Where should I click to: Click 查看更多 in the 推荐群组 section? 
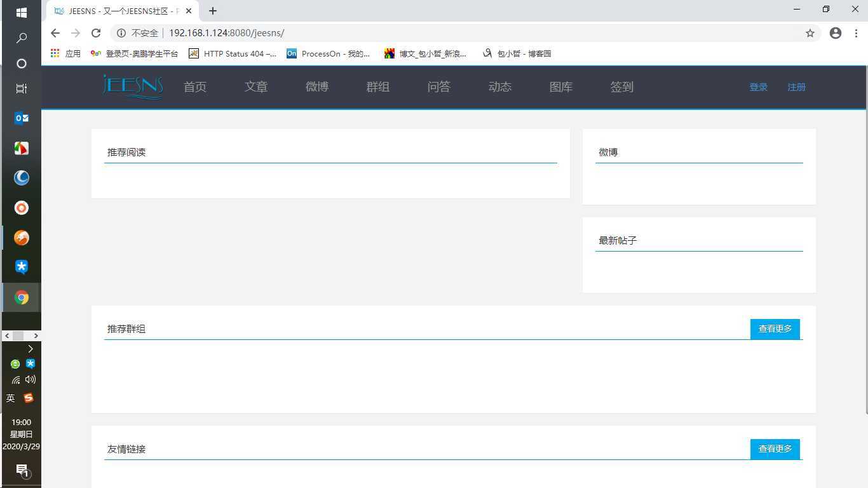775,329
